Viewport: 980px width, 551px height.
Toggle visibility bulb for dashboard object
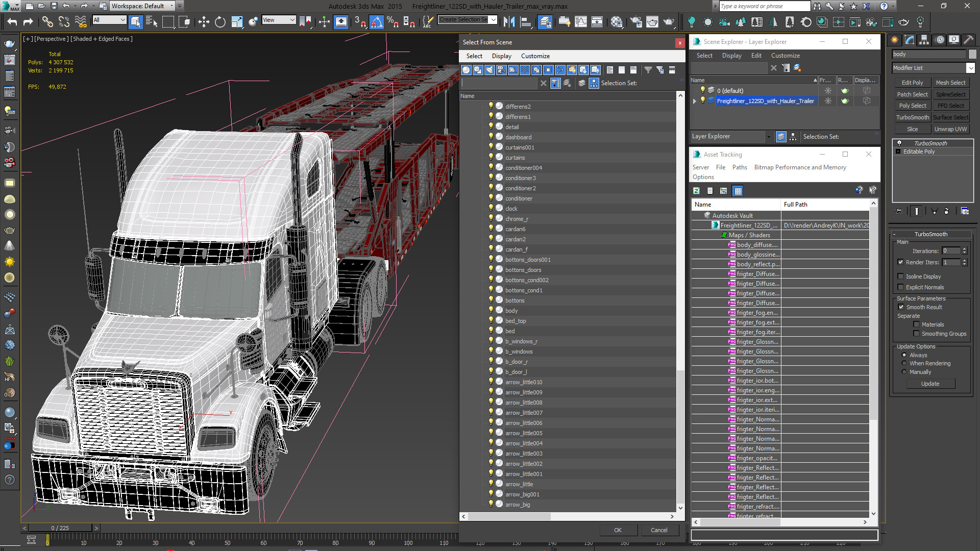pos(491,136)
